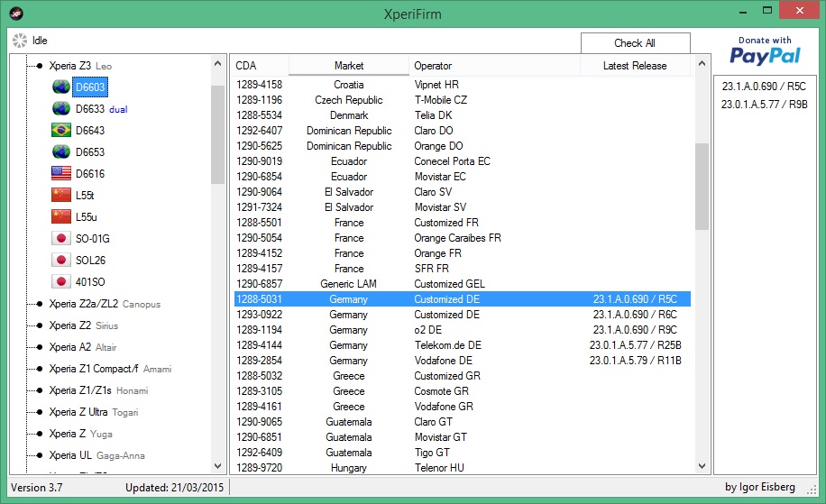This screenshot has height=504, width=826.
Task: Click the device tree scroll down arrow
Action: click(217, 465)
